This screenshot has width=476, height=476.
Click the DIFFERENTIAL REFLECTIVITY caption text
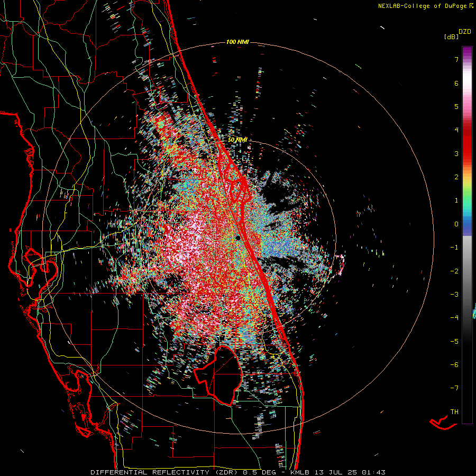[150, 472]
